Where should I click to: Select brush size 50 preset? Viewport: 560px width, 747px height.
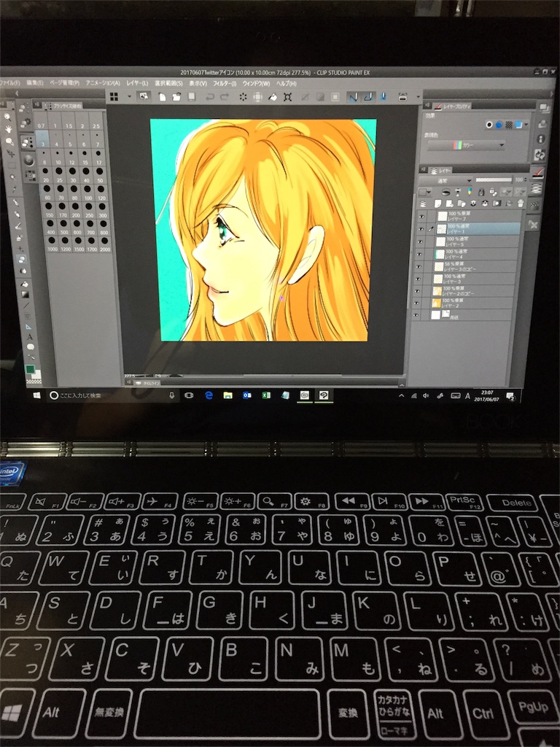click(100, 174)
